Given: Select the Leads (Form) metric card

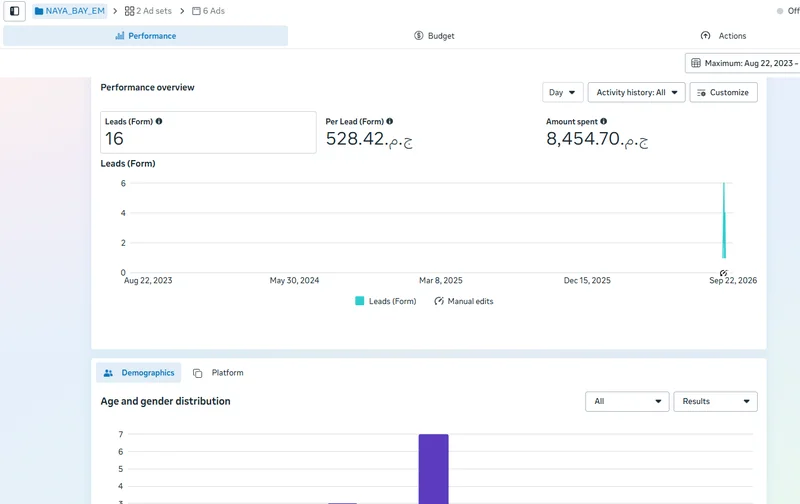Looking at the screenshot, I should [x=208, y=132].
